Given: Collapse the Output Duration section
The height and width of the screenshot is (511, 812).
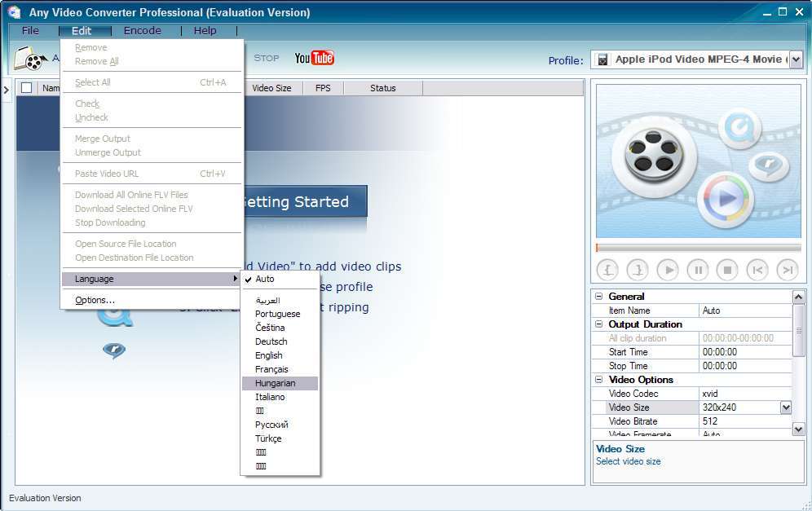Looking at the screenshot, I should click(599, 324).
